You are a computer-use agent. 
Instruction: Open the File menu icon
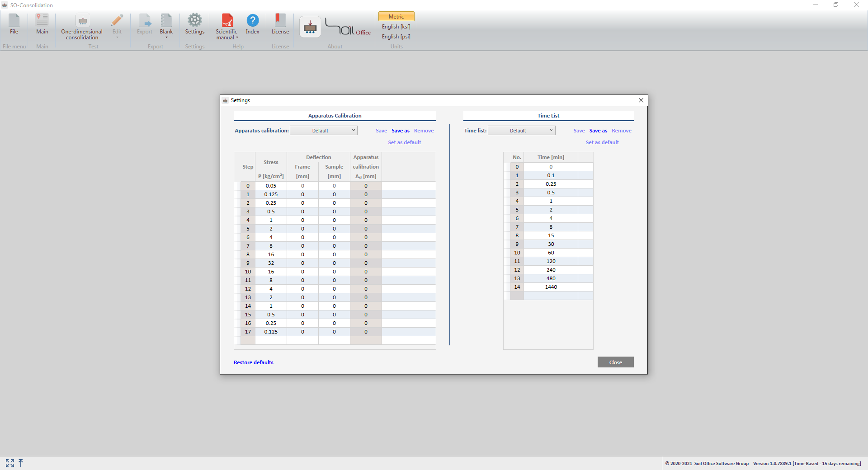click(x=14, y=21)
